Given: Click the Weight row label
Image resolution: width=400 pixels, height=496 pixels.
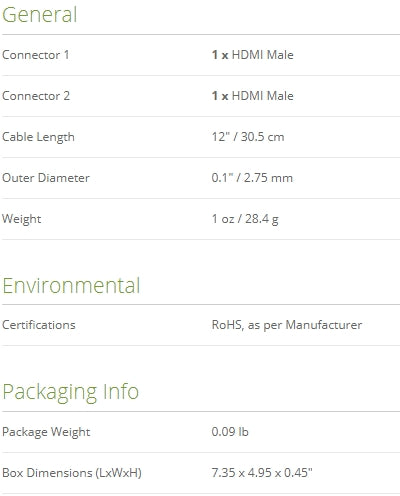Looking at the screenshot, I should [22, 219].
